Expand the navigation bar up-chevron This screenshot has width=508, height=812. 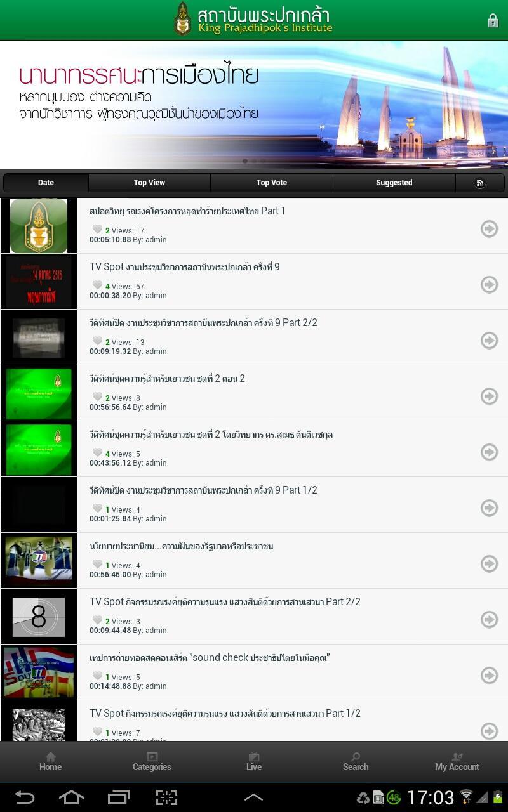[253, 797]
